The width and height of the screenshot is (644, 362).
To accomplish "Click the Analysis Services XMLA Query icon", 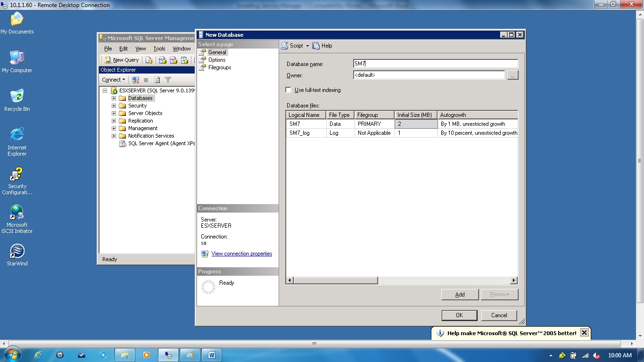I will 185,60.
